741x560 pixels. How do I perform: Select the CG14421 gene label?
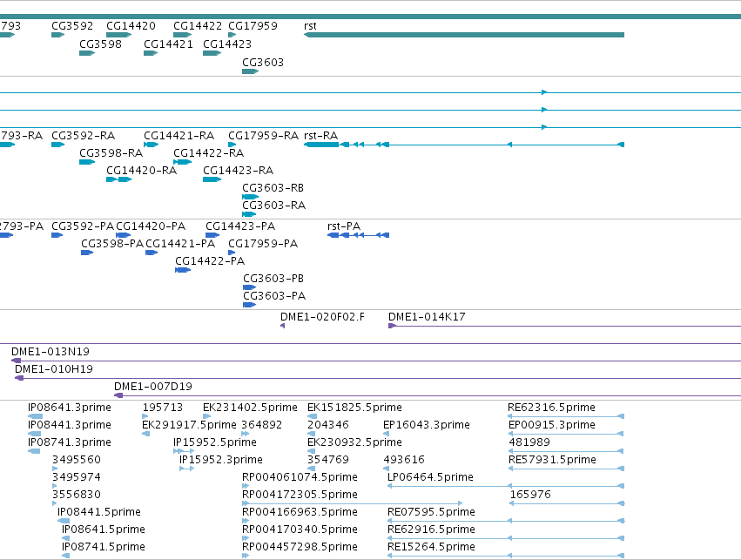[168, 44]
